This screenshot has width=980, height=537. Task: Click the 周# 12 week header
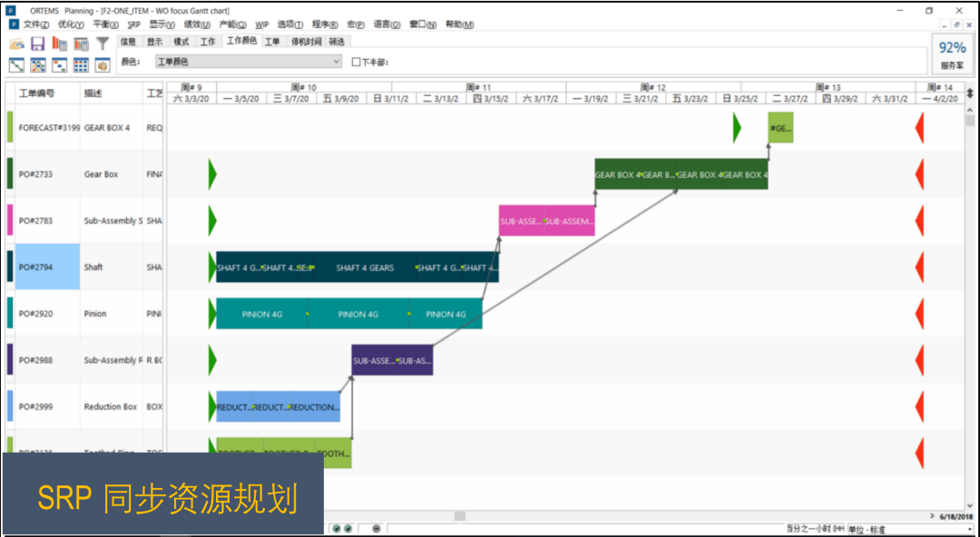pos(653,87)
